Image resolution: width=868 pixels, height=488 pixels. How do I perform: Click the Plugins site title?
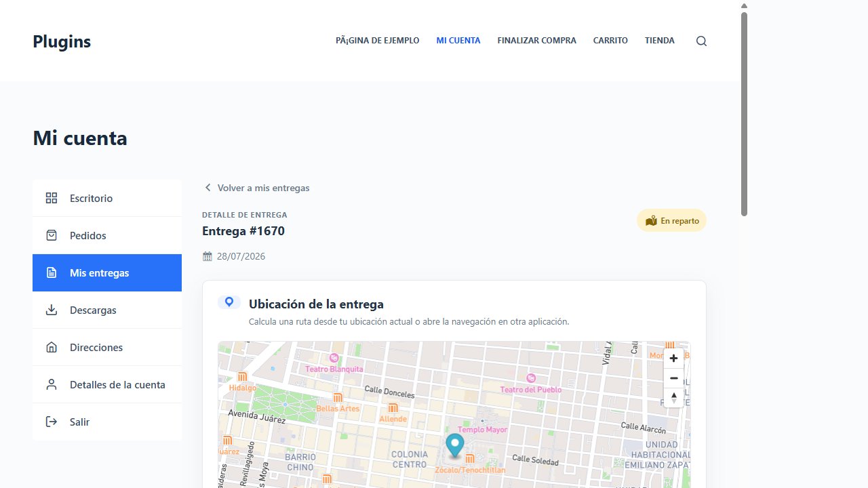pos(62,41)
